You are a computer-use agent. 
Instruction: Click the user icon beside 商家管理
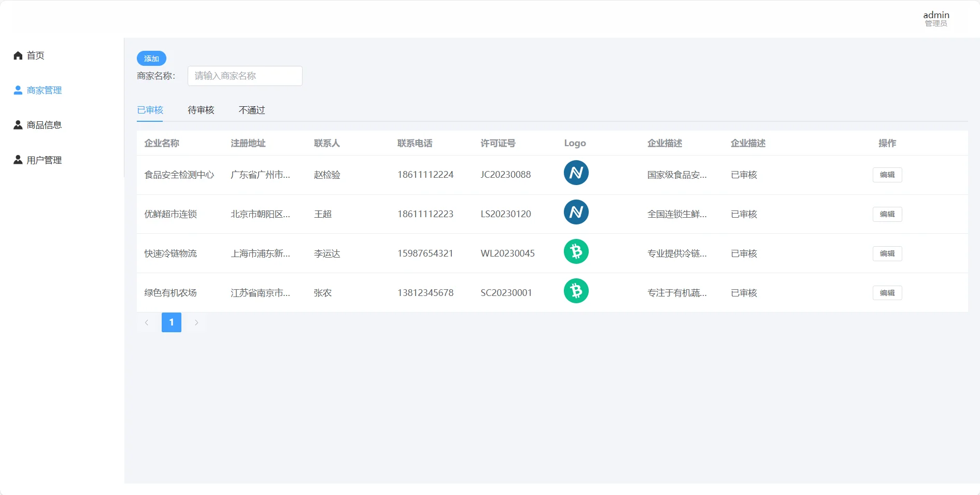(18, 90)
